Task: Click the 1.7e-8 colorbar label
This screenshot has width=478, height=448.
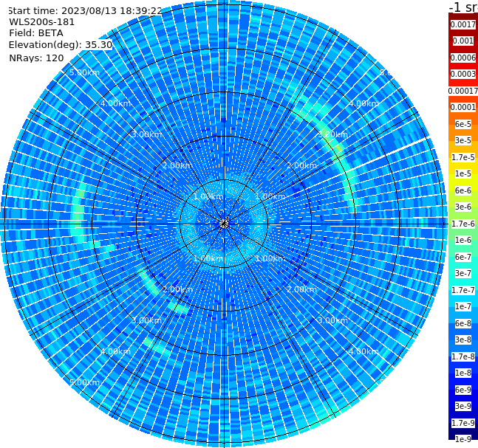Action: [463, 356]
